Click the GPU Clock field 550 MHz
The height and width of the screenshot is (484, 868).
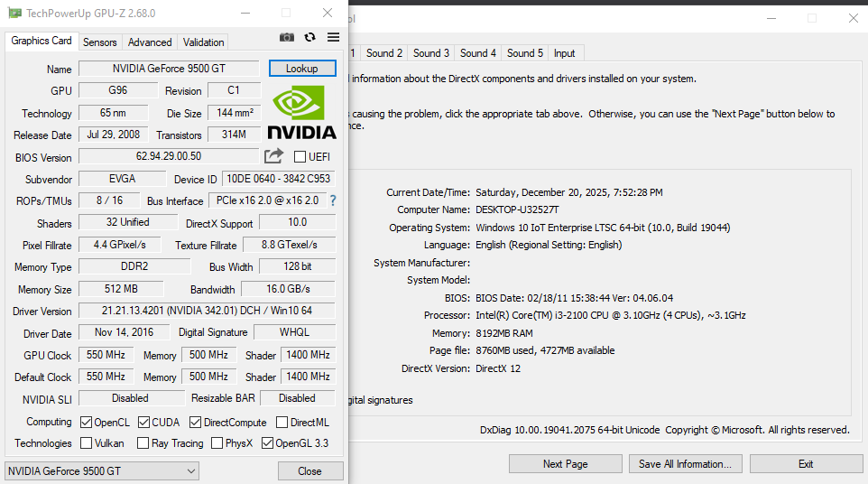(x=106, y=355)
